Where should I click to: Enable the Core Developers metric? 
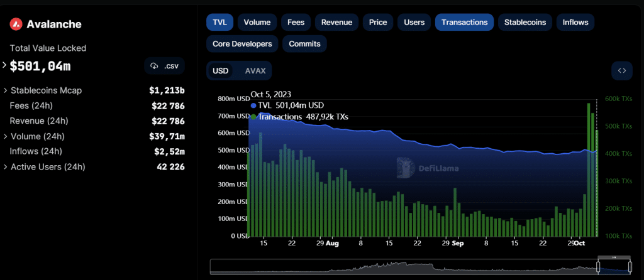coord(242,44)
